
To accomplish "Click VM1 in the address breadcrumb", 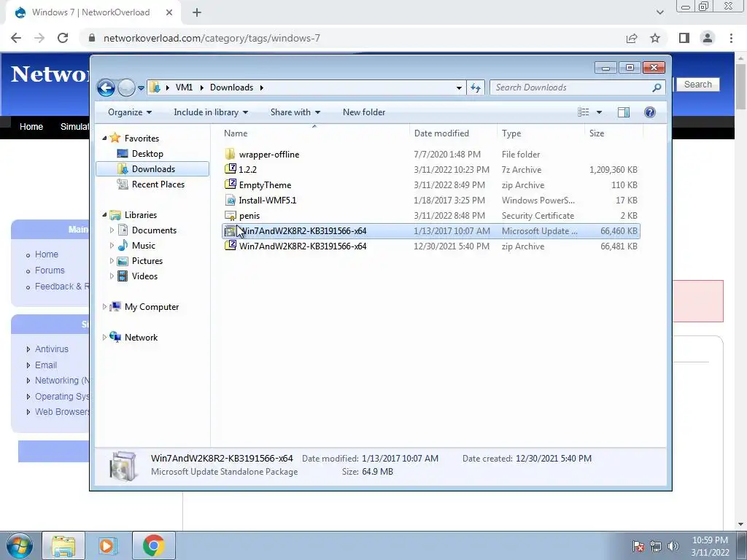I will 184,87.
